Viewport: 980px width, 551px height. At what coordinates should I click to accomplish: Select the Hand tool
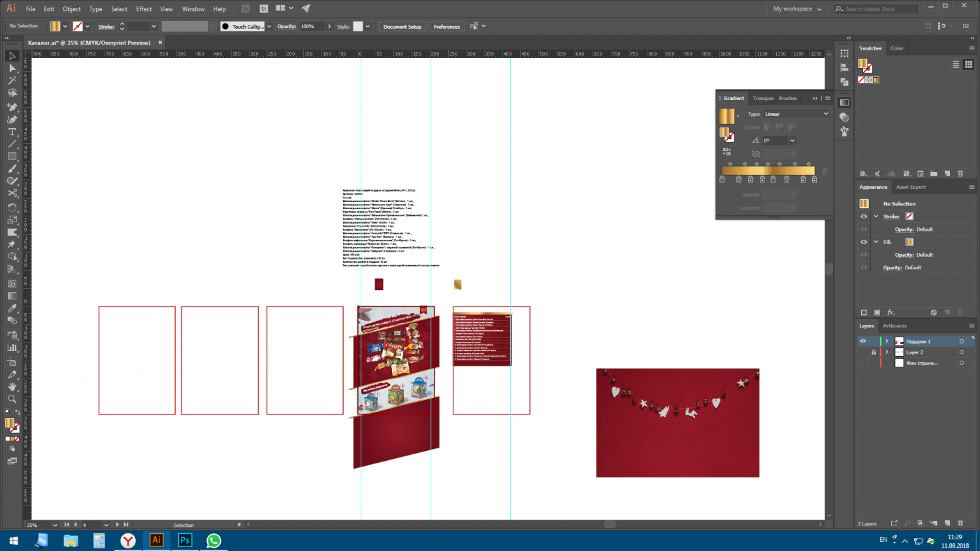tap(12, 386)
